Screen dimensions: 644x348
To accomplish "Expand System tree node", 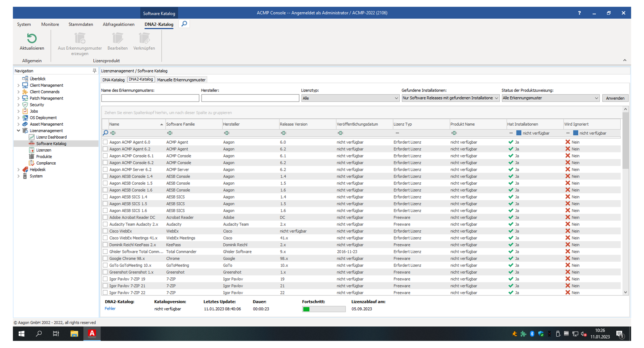I will tap(18, 176).
